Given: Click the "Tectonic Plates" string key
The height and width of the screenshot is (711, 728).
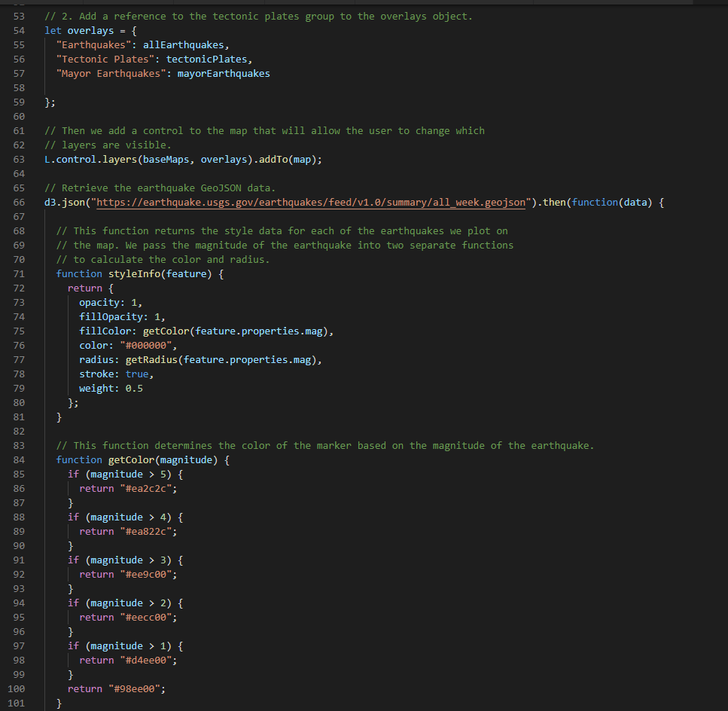Looking at the screenshot, I should tap(105, 60).
